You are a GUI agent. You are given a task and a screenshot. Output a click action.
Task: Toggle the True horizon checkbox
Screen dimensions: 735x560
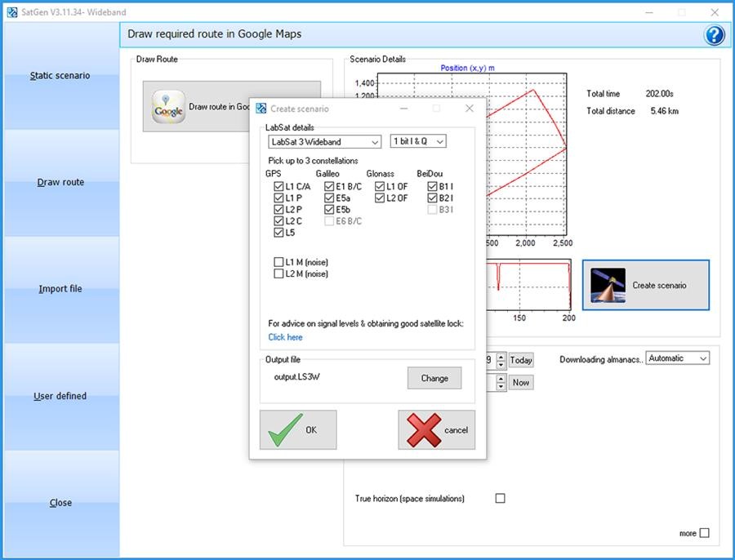(x=501, y=498)
